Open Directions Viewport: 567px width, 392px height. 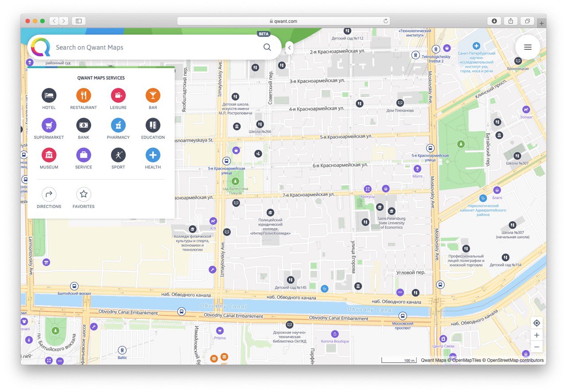pos(49,194)
